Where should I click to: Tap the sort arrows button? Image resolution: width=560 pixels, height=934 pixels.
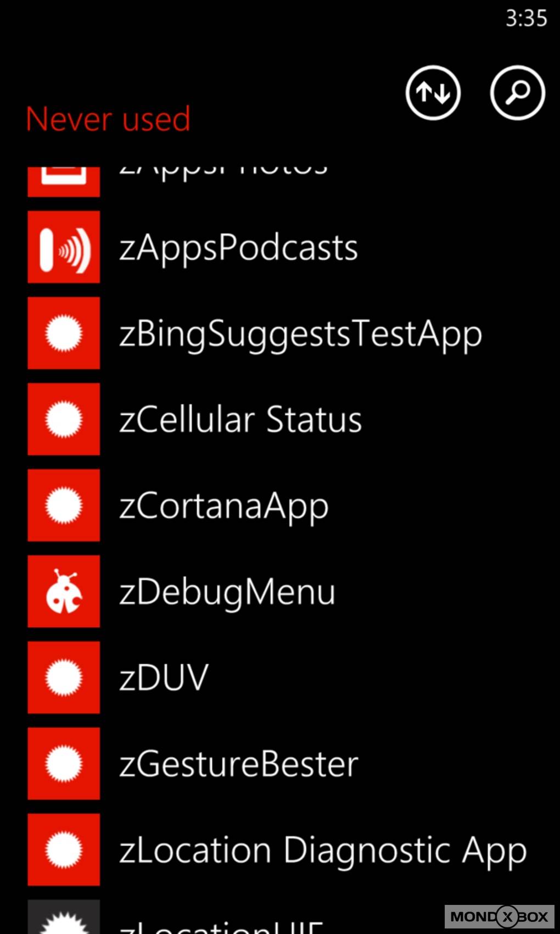433,92
